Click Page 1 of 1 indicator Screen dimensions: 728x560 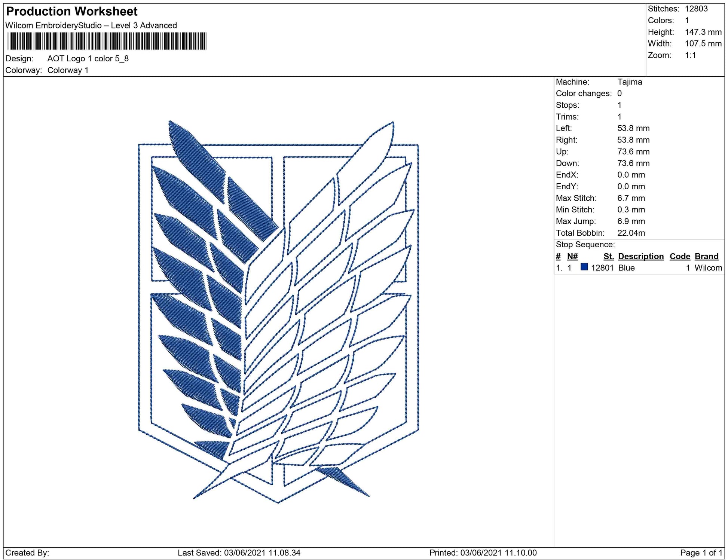click(x=701, y=553)
